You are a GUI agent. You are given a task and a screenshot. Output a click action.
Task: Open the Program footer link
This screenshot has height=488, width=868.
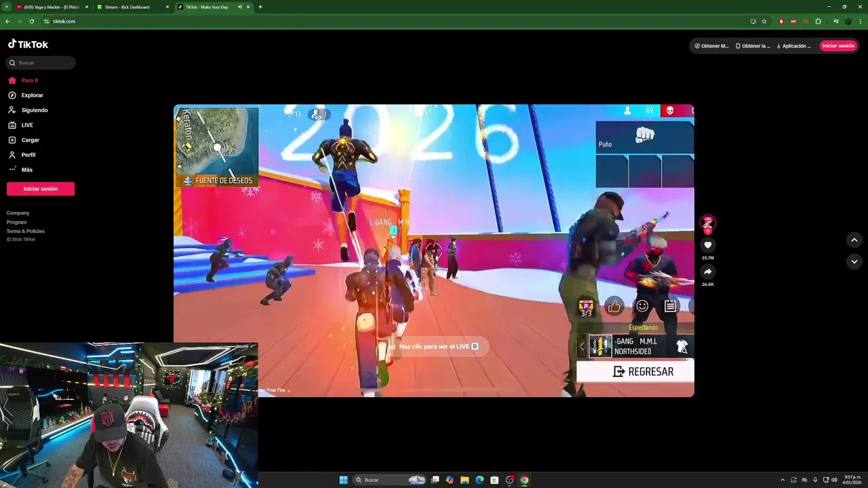coord(17,222)
